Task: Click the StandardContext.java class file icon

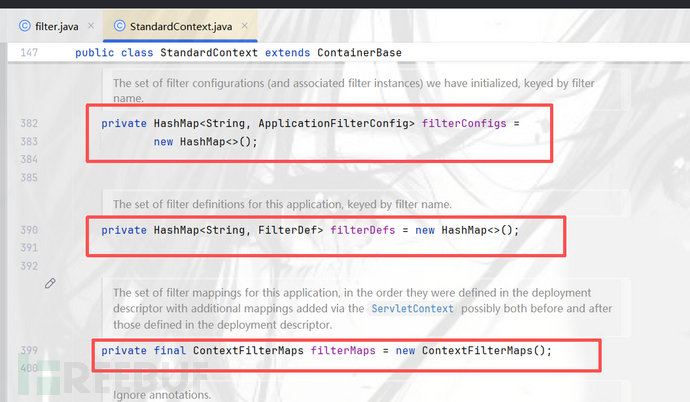Action: tap(121, 23)
